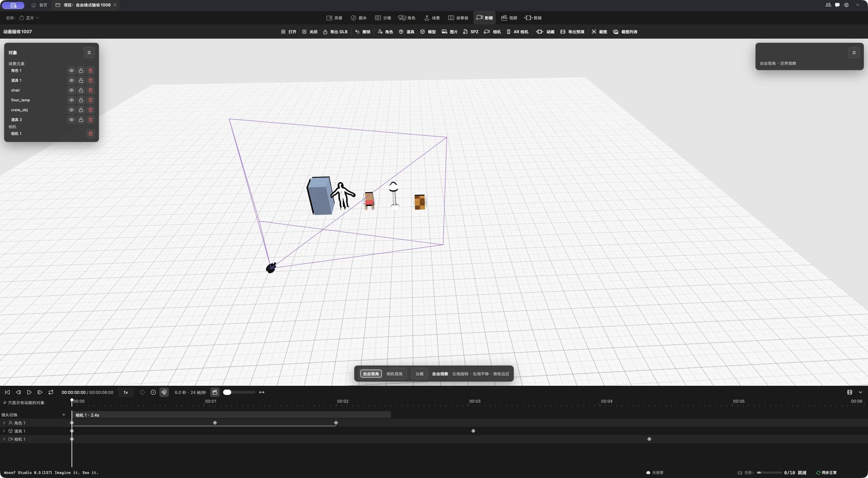Click the 打开 open toolbar button

coord(289,32)
